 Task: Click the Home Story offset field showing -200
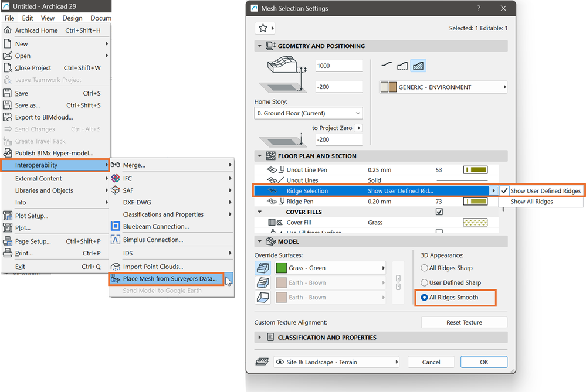click(338, 87)
